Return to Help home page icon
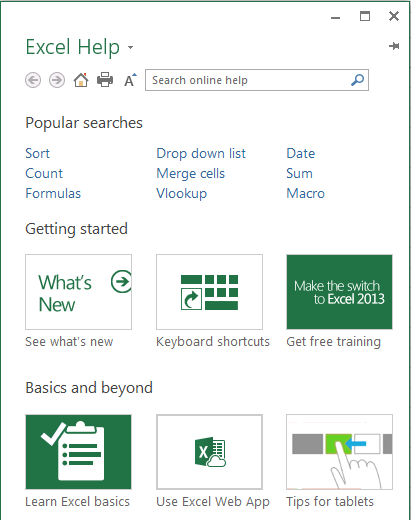 pos(81,80)
